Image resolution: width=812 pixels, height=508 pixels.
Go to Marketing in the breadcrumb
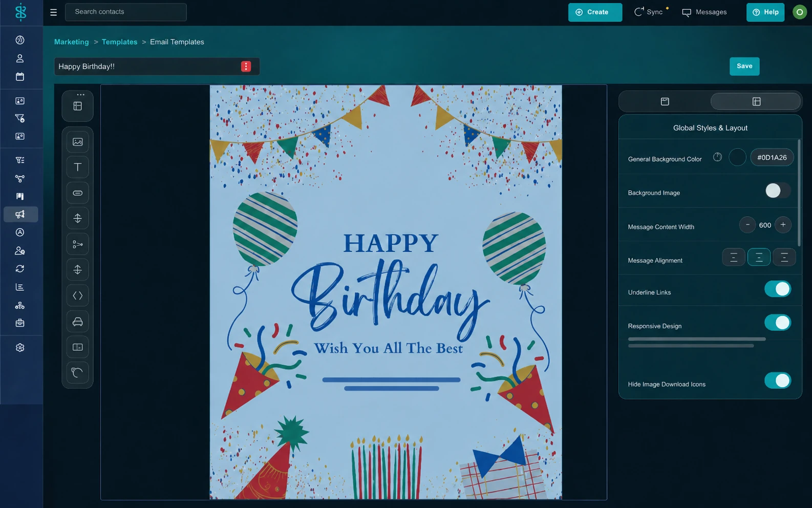coord(72,42)
